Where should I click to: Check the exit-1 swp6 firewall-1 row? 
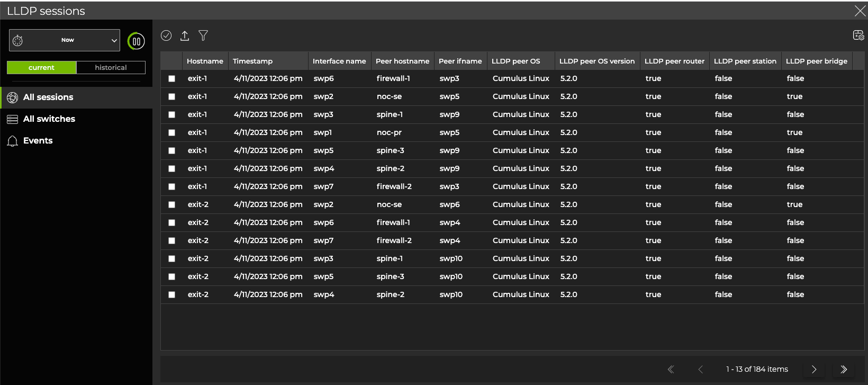171,79
